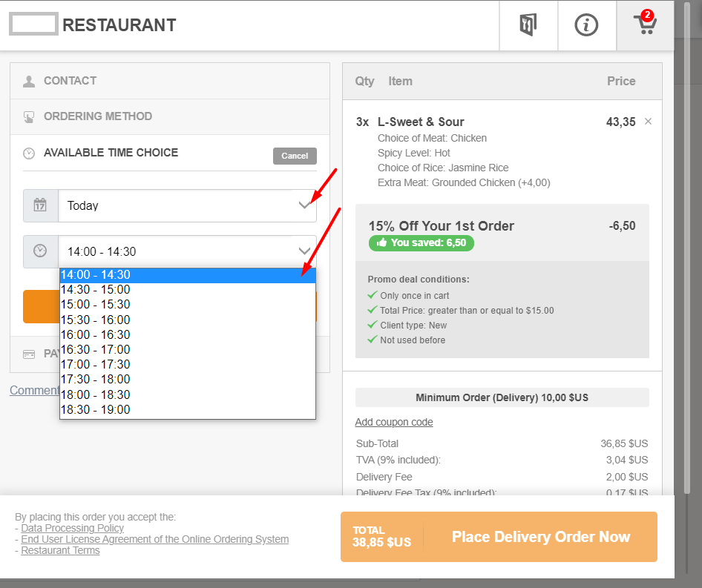Cancel the available time choice

pos(295,156)
